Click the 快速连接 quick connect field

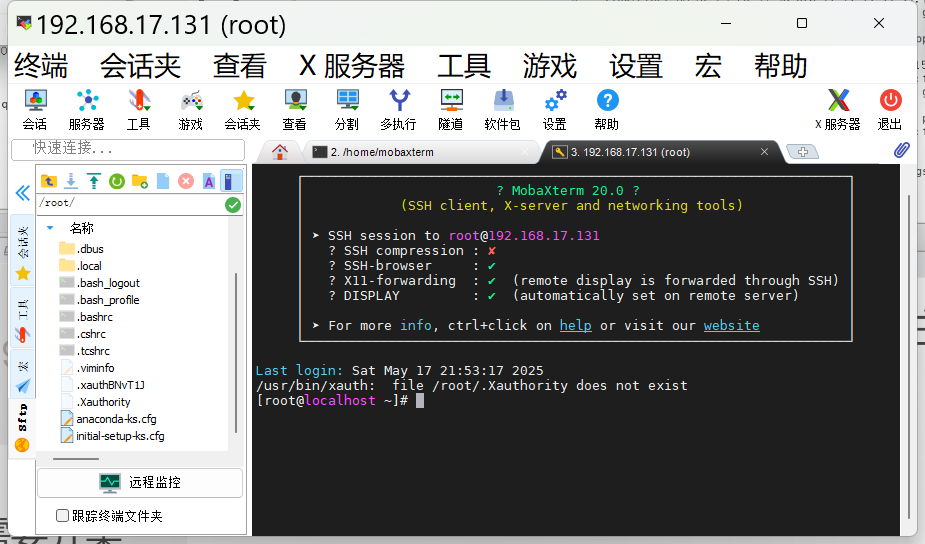[128, 149]
